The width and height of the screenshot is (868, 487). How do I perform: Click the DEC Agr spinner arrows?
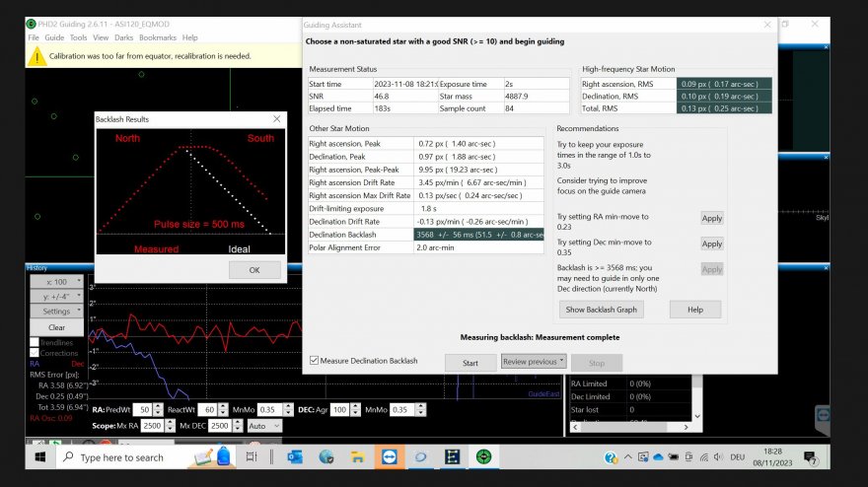pyautogui.click(x=355, y=409)
